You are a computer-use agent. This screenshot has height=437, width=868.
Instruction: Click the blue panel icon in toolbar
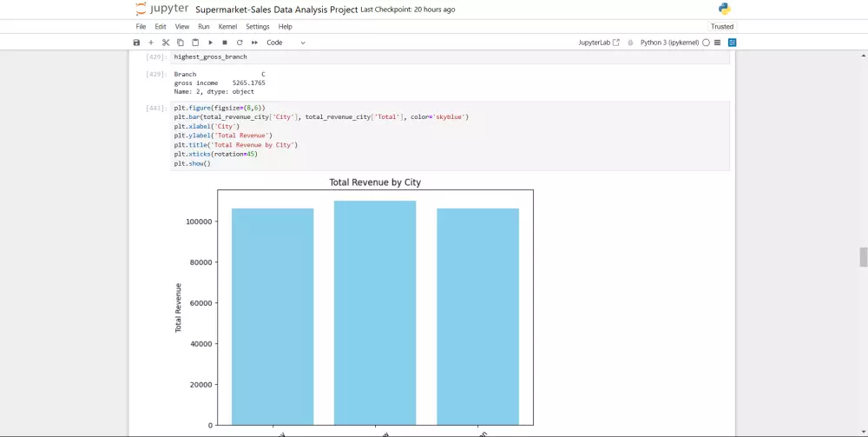point(733,43)
